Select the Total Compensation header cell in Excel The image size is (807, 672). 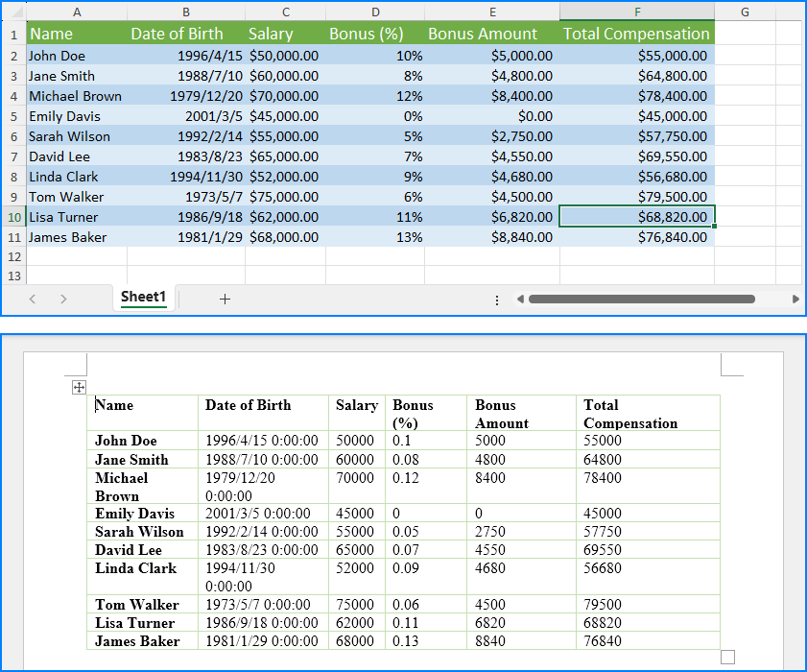point(637,34)
